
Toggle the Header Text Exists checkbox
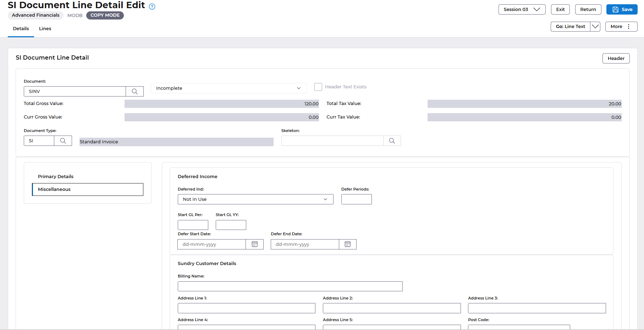318,87
